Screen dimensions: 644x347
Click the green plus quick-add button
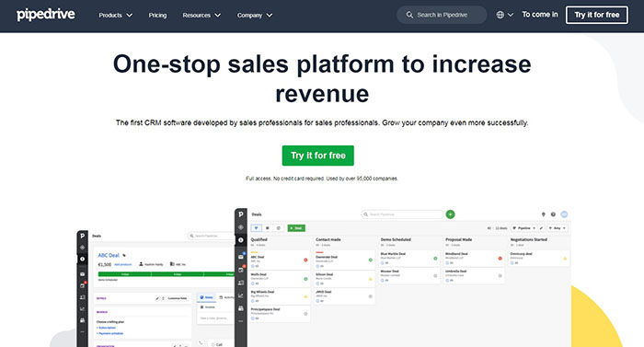450,214
